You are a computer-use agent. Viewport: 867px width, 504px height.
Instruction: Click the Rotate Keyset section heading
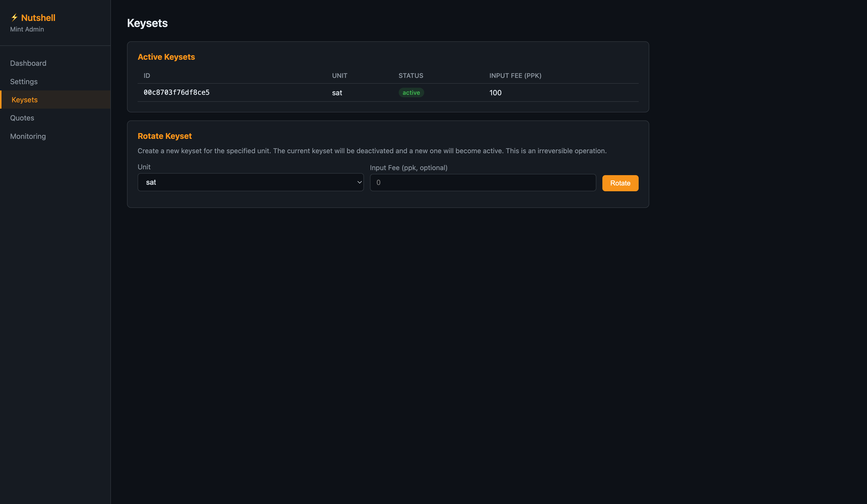165,136
